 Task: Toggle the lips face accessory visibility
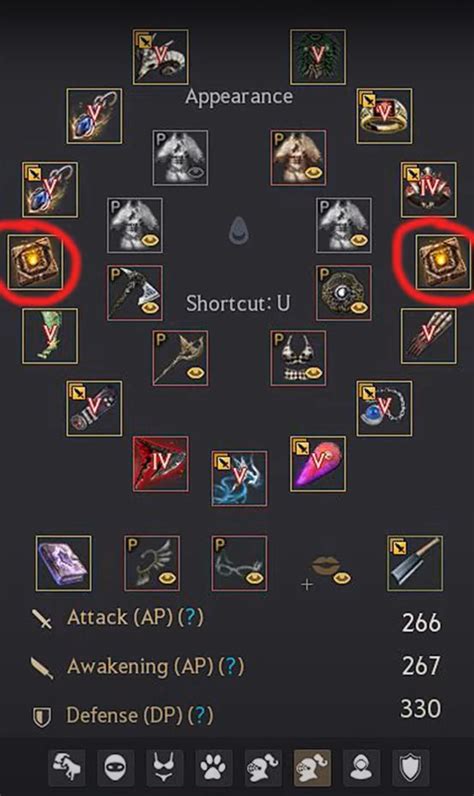point(342,578)
